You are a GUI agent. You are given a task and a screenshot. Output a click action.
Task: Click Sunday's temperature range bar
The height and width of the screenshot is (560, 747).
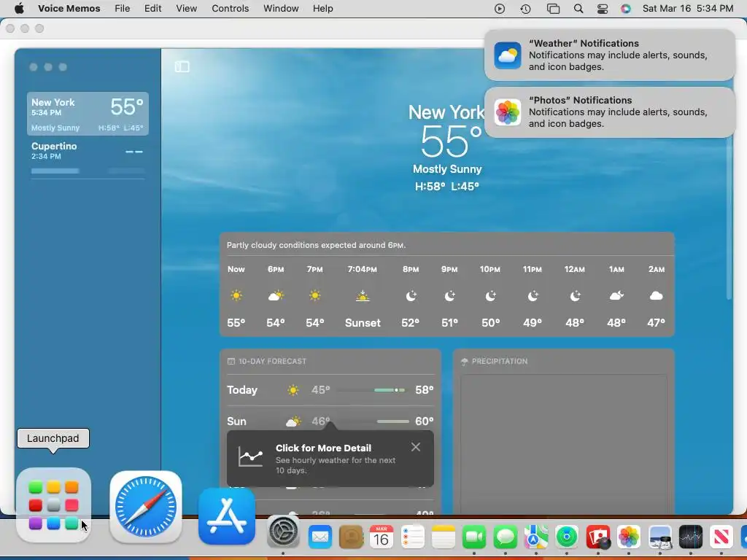(x=372, y=421)
